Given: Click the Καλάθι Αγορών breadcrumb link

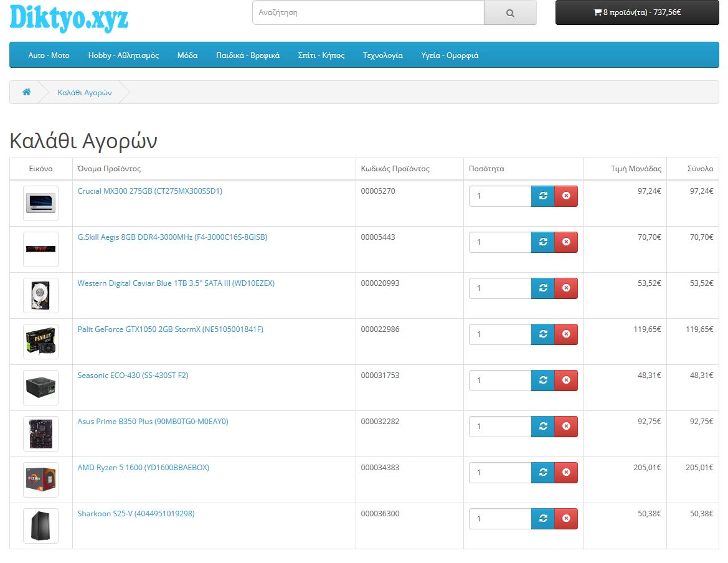Looking at the screenshot, I should (85, 92).
